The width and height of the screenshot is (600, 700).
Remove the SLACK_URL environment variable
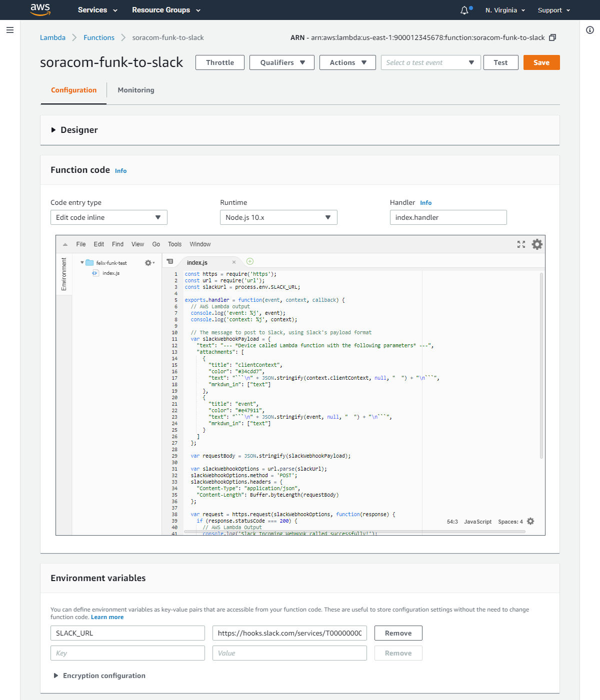tap(398, 633)
